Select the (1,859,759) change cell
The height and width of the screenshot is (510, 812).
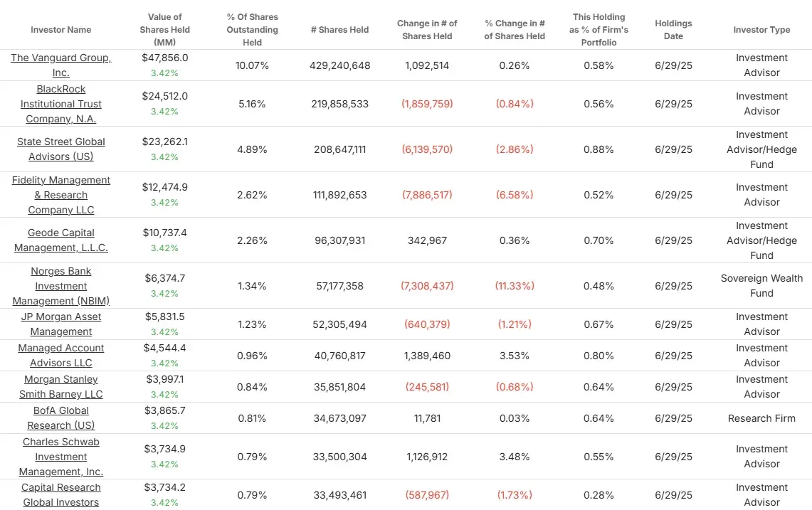point(427,104)
